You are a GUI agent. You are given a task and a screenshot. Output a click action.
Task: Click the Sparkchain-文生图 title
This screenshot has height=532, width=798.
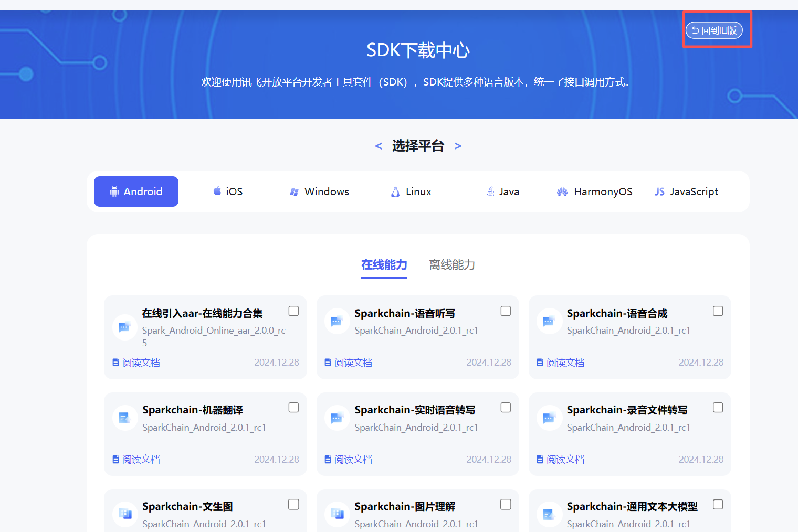187,506
